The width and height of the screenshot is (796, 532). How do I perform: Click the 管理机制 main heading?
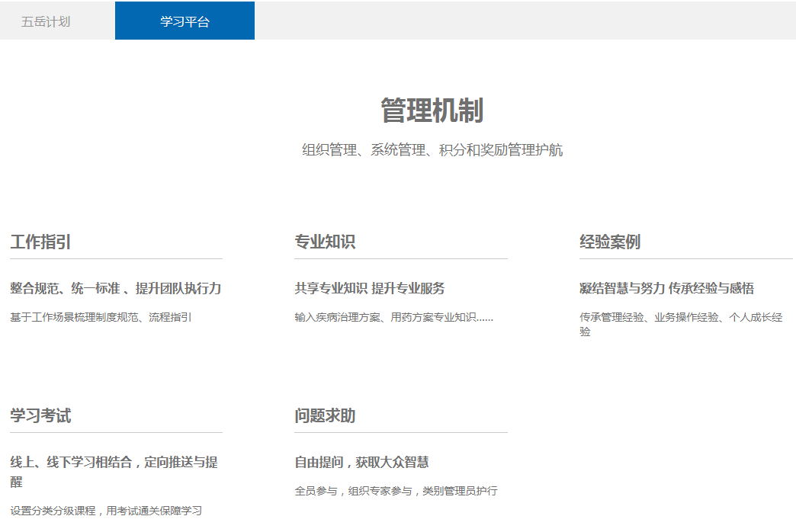point(432,111)
